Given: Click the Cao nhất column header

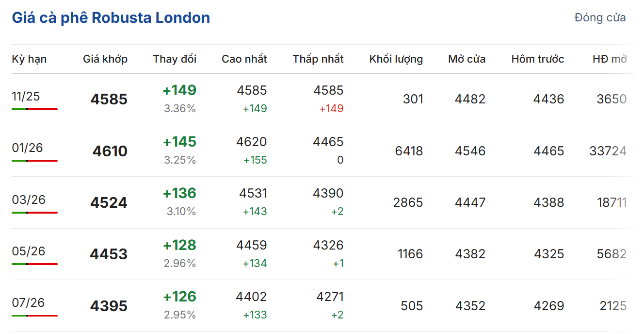Looking at the screenshot, I should tap(244, 59).
